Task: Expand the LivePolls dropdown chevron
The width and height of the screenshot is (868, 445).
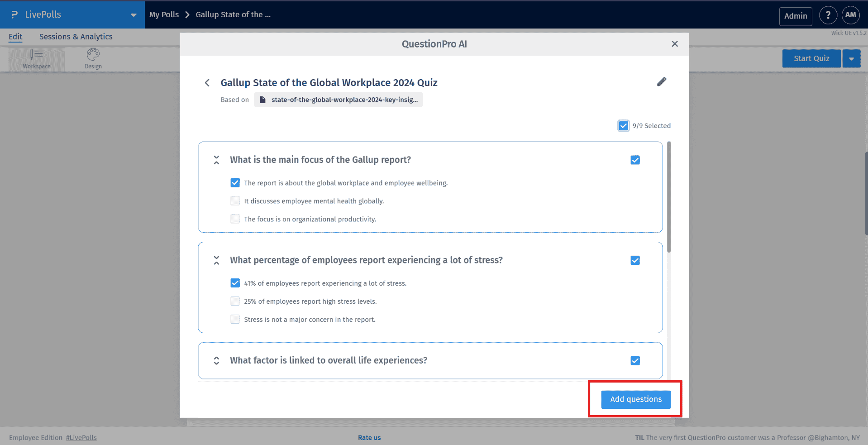Action: (x=133, y=14)
